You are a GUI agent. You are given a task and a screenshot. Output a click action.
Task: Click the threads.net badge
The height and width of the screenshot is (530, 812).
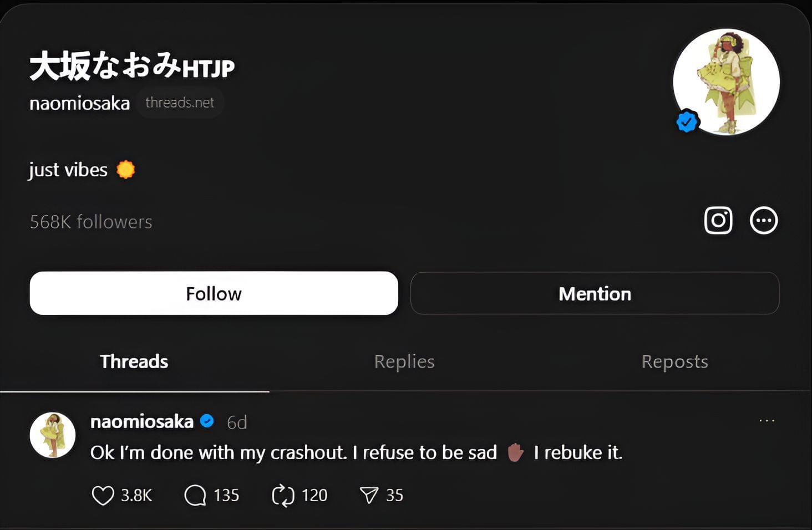coord(180,103)
